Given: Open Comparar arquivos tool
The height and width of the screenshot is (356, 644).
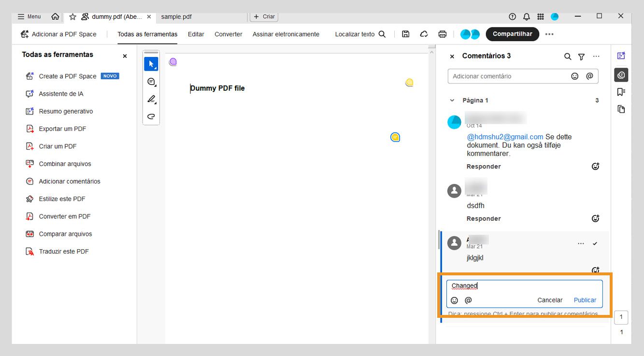Looking at the screenshot, I should tap(59, 234).
